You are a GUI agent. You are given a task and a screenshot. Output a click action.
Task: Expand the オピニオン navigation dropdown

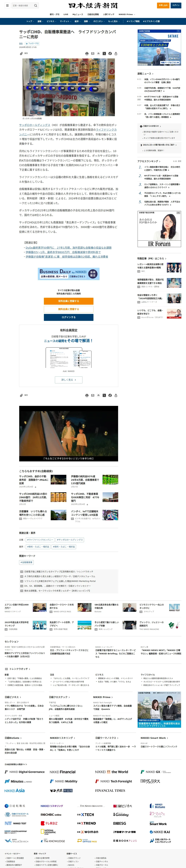pyautogui.click(x=99, y=21)
